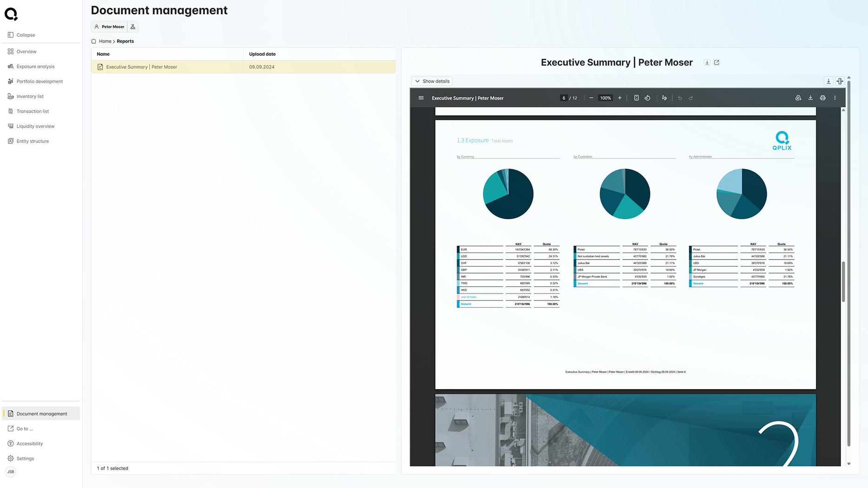
Task: Click the by Custodian pie chart
Action: [625, 194]
